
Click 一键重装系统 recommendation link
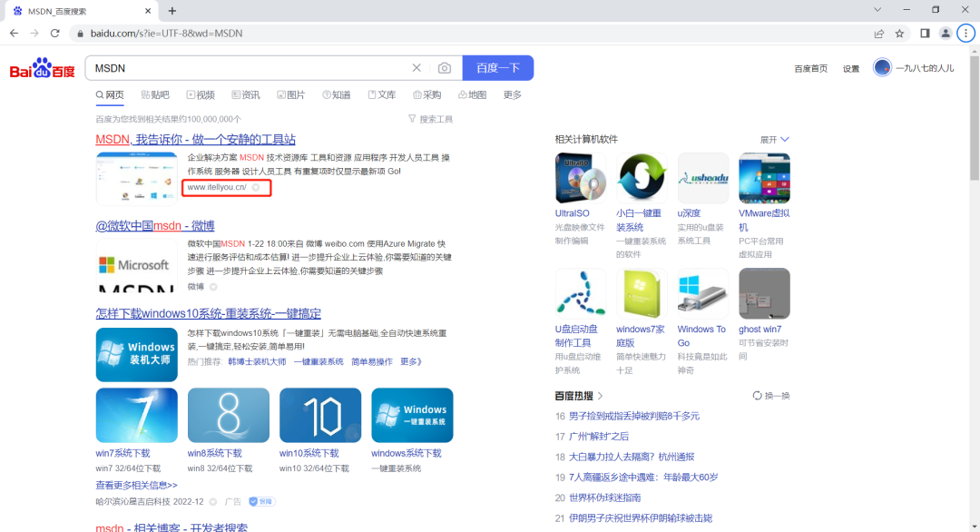318,361
